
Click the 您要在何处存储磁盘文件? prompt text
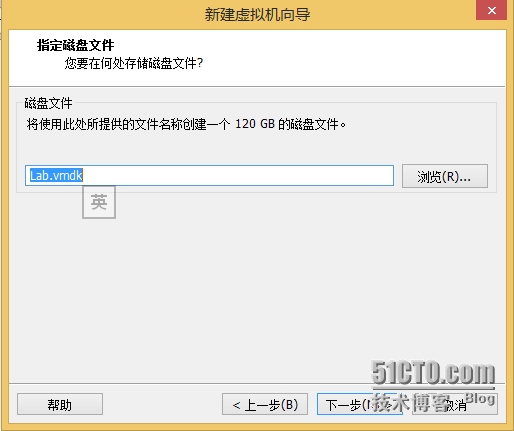134,63
